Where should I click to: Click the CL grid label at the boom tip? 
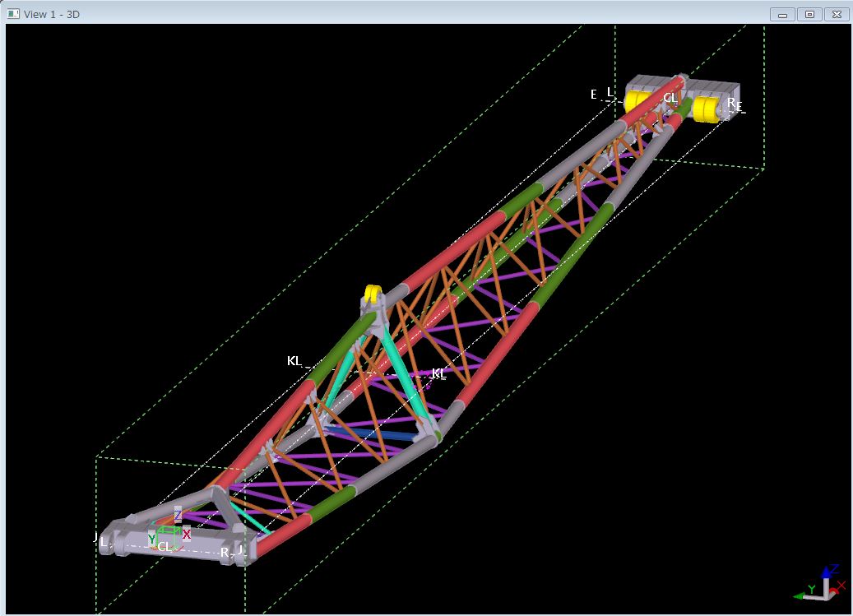tap(670, 98)
